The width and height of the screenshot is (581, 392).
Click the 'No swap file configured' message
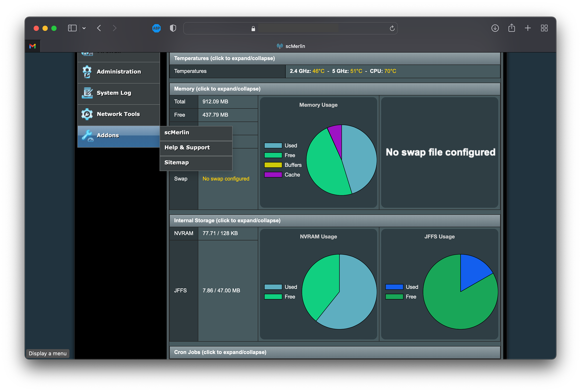click(440, 152)
